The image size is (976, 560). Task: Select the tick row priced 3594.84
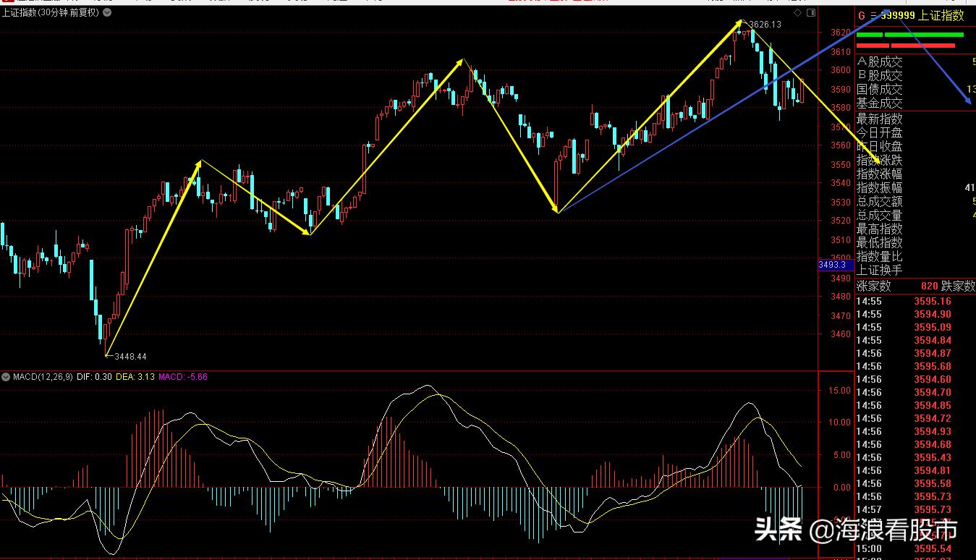coord(916,340)
